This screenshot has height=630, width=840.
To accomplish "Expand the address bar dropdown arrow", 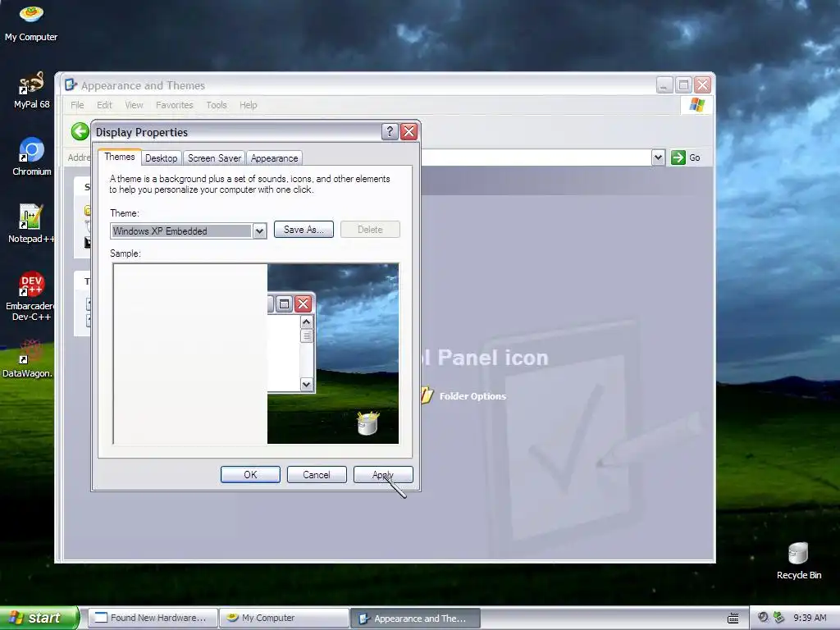I will pyautogui.click(x=659, y=157).
